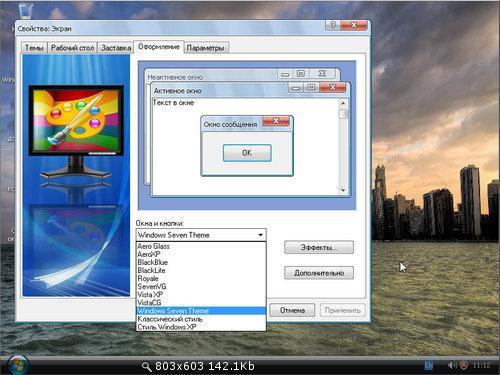Choose VistaCG from the list
This screenshot has height=375, width=500.
pyautogui.click(x=201, y=303)
